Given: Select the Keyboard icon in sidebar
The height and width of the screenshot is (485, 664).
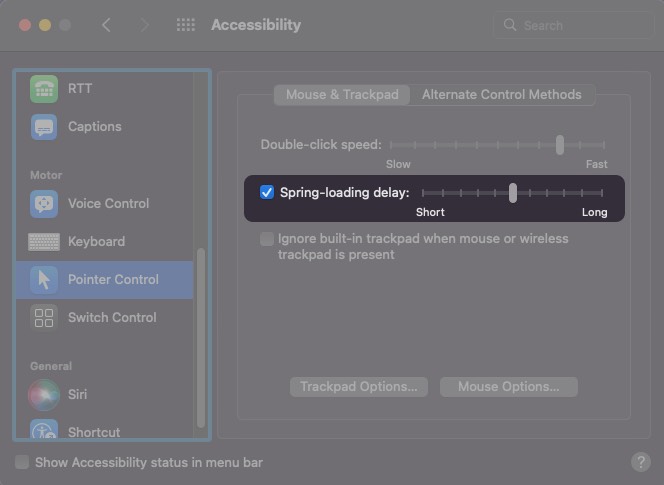Looking at the screenshot, I should (44, 242).
